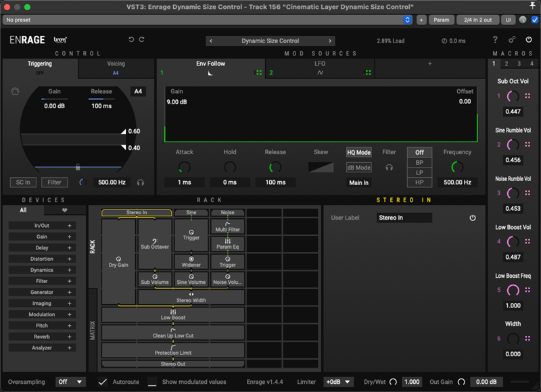Click the headphones icon beside Filter label
This screenshot has width=541, height=392.
click(389, 168)
